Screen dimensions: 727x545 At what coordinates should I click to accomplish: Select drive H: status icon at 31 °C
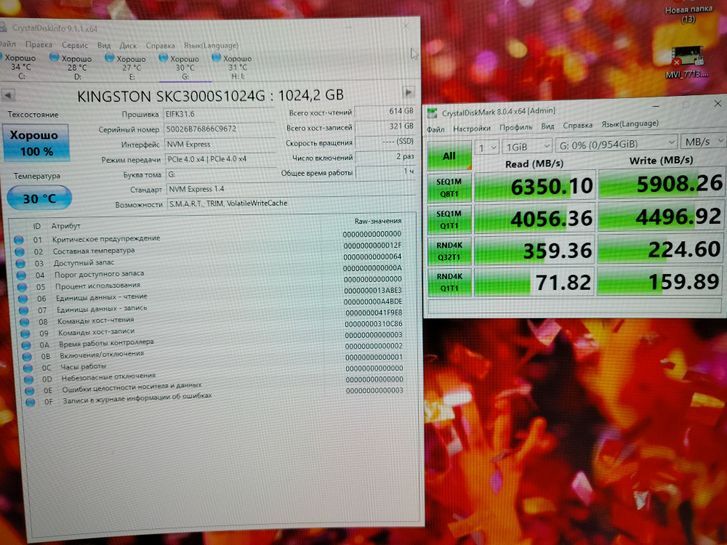click(217, 58)
